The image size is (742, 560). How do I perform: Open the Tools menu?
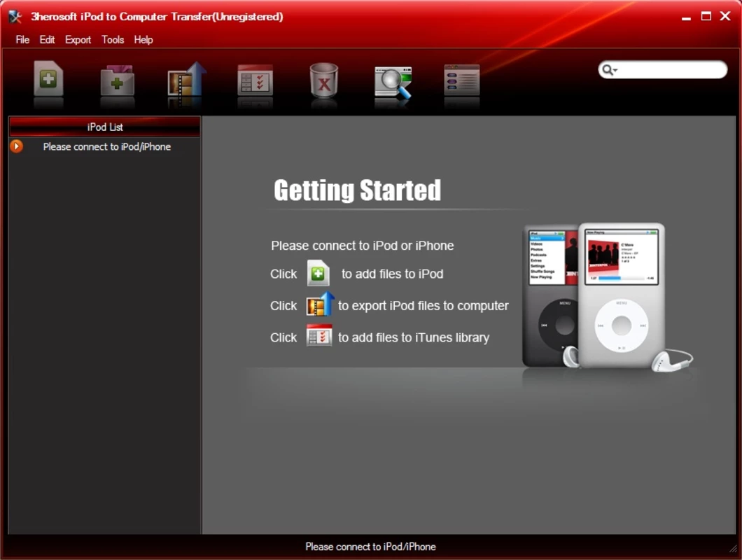click(113, 40)
